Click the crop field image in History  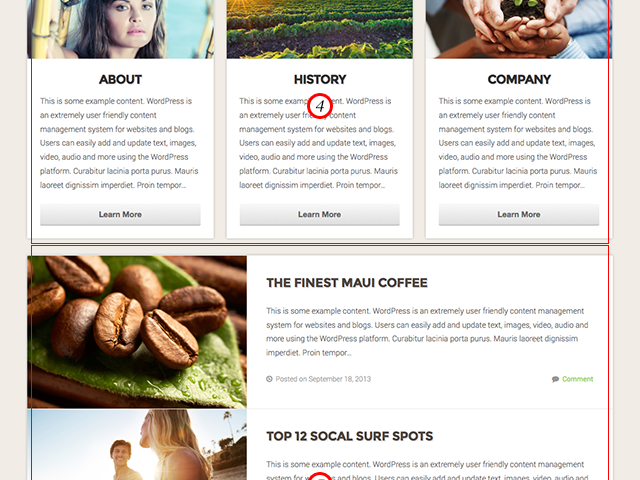coord(320,29)
